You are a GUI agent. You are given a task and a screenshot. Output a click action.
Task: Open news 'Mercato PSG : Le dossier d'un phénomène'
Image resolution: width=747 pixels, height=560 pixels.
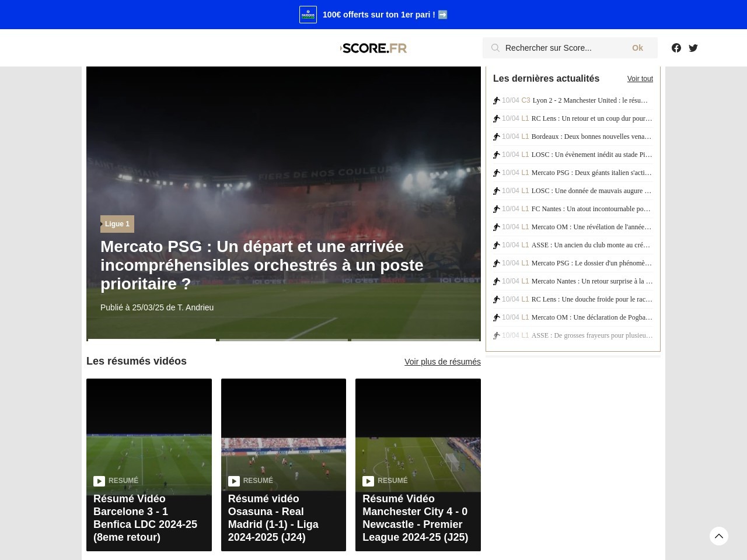coord(592,263)
